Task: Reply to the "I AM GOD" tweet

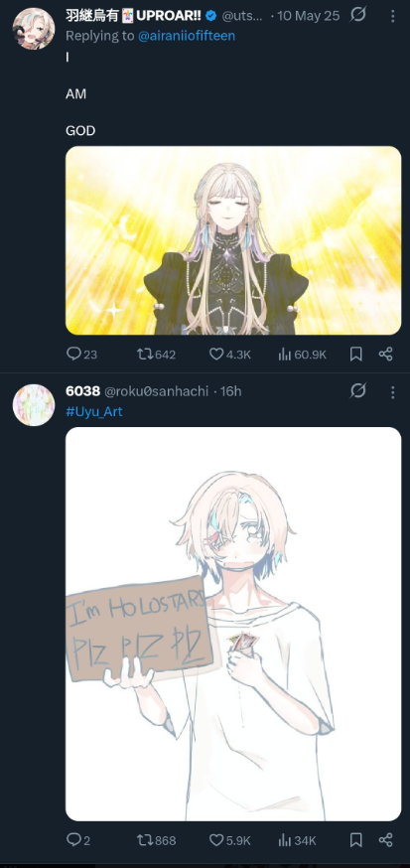Action: [81, 354]
